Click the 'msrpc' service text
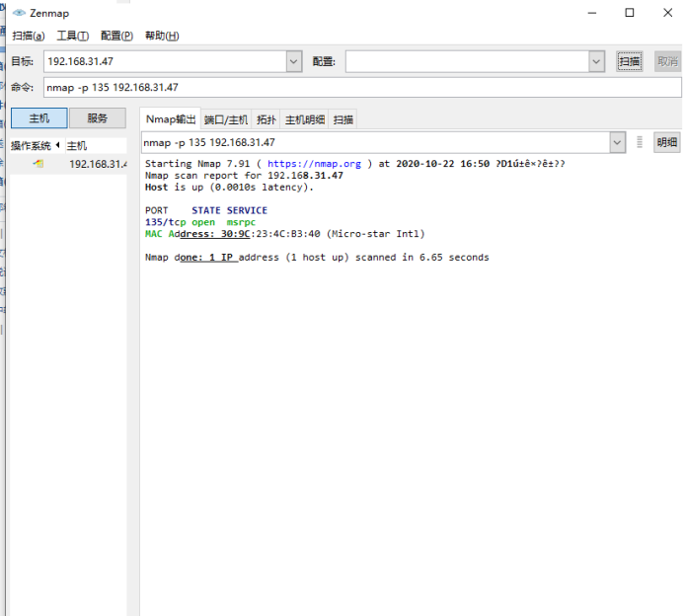The width and height of the screenshot is (684, 616). pyautogui.click(x=241, y=222)
